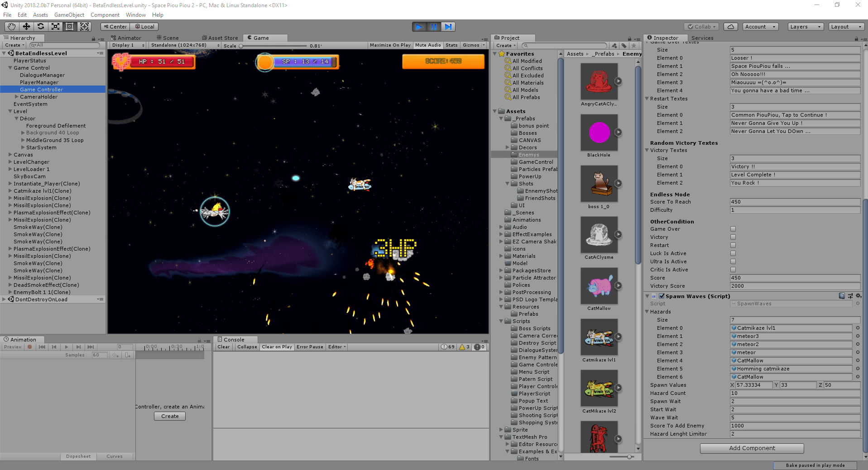Click the Add Component button

pyautogui.click(x=752, y=448)
